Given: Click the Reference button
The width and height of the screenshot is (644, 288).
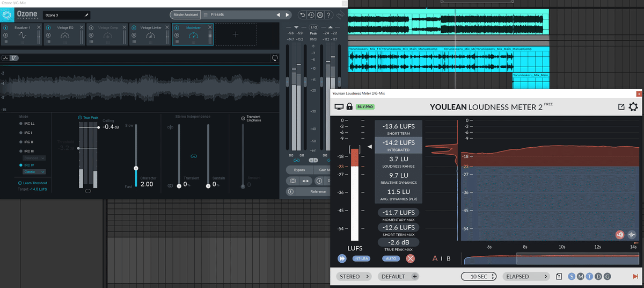Looking at the screenshot, I should click(318, 191).
